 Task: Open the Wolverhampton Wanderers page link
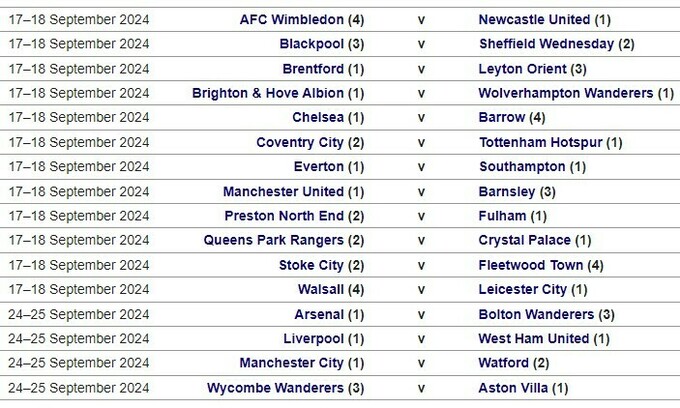[566, 93]
